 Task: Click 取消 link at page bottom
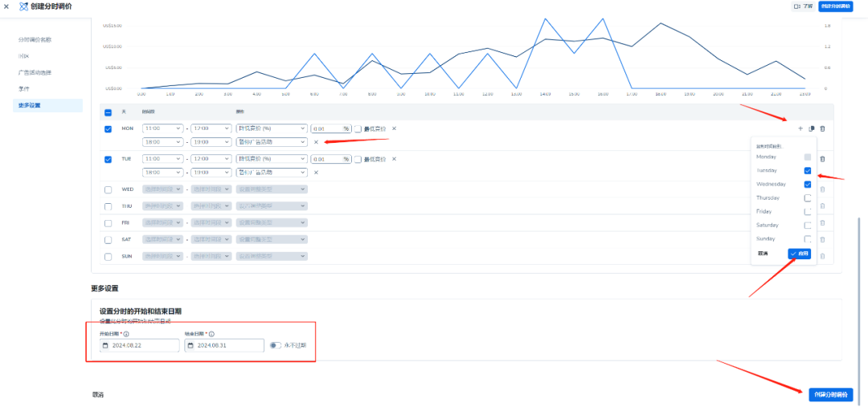[x=98, y=395]
